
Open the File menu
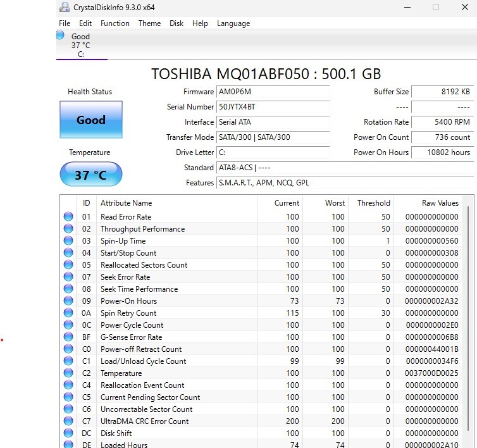[x=65, y=23]
